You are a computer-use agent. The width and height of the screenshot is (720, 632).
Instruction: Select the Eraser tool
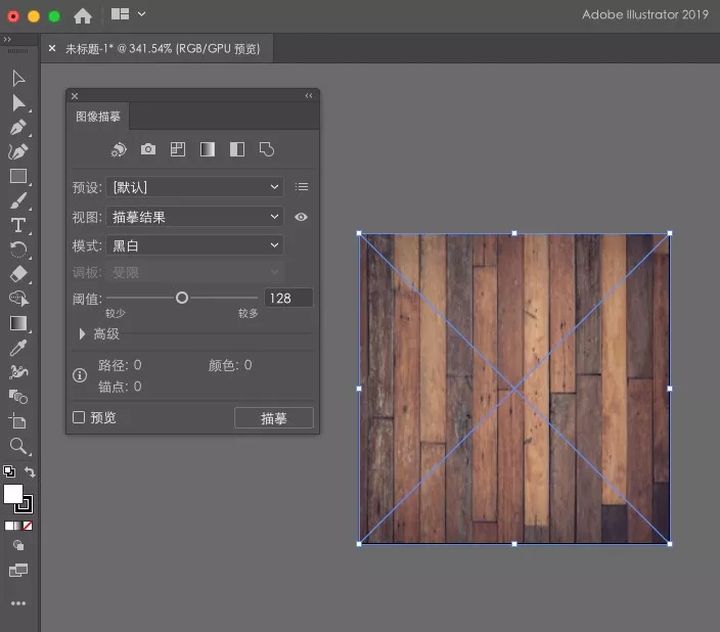point(18,274)
